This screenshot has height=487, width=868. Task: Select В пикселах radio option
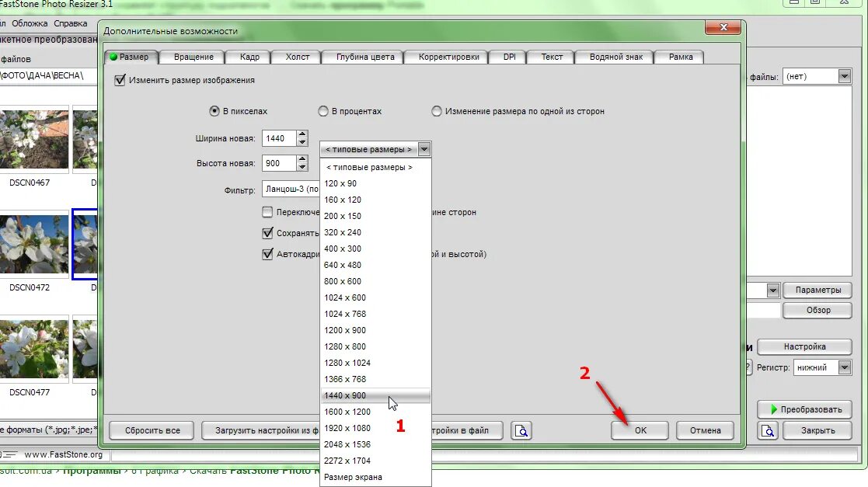click(x=214, y=111)
